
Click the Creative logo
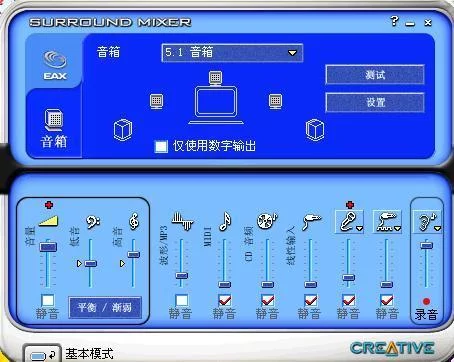pyautogui.click(x=393, y=349)
